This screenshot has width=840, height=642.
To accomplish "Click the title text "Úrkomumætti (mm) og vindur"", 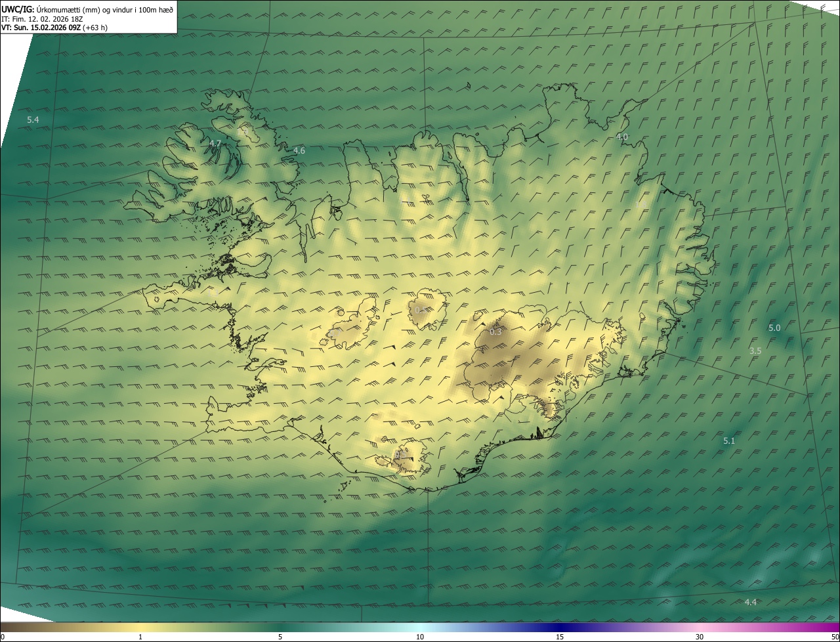I will pos(83,9).
